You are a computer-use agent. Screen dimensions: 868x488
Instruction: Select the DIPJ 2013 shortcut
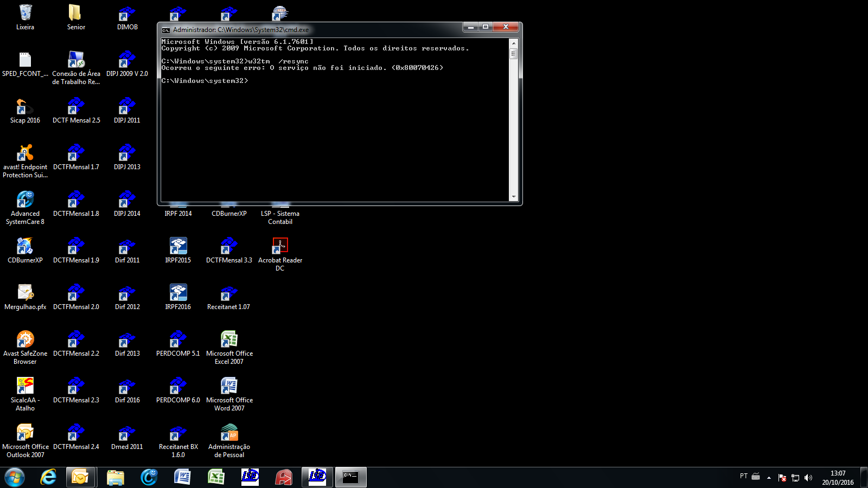[x=127, y=157]
